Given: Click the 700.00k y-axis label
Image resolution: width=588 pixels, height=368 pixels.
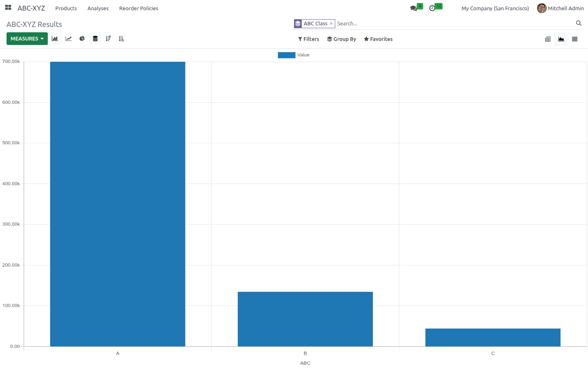Looking at the screenshot, I should tap(11, 61).
